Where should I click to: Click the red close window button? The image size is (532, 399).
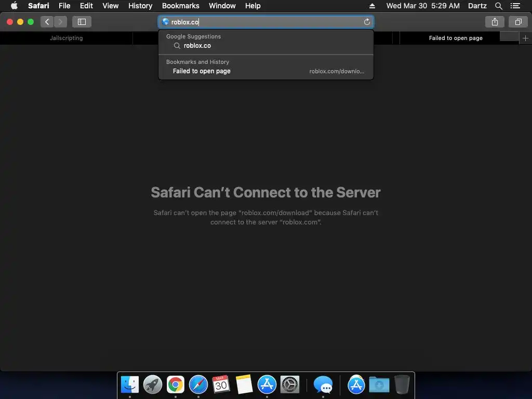10,22
